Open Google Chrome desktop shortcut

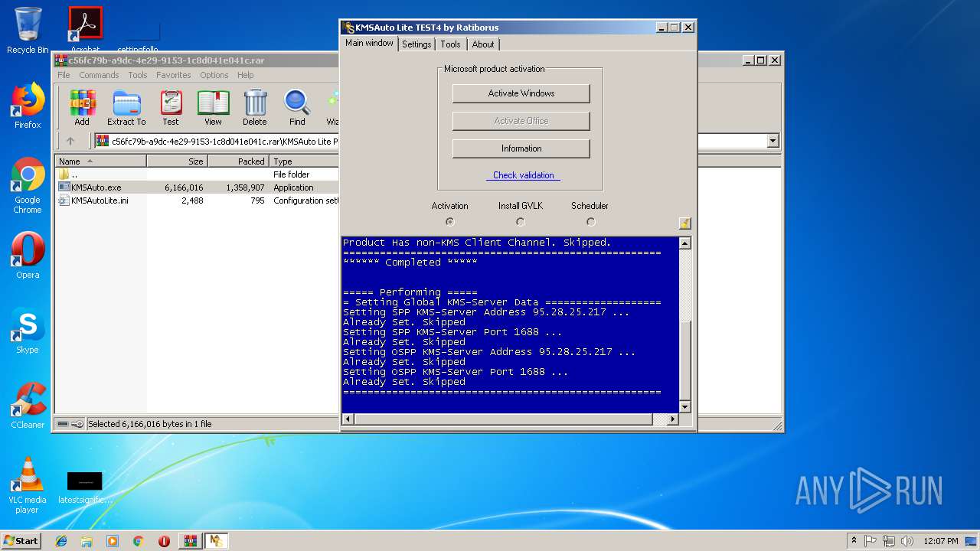point(28,186)
